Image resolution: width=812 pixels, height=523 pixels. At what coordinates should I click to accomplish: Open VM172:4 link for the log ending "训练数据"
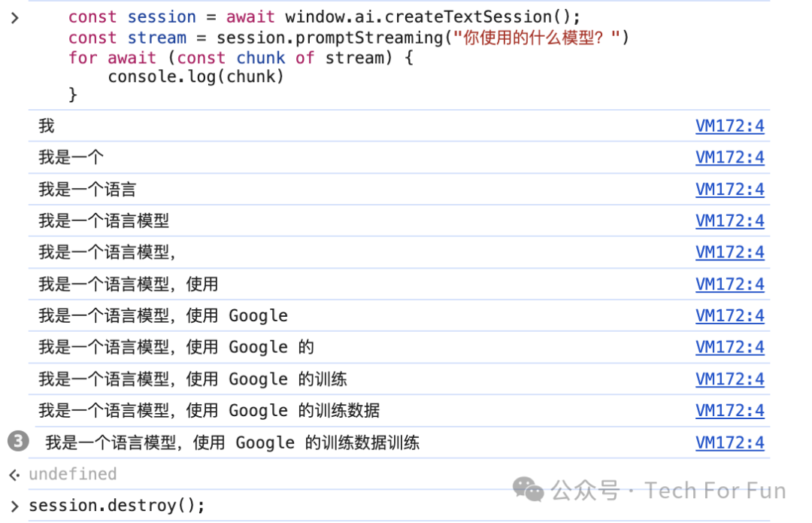click(x=729, y=410)
